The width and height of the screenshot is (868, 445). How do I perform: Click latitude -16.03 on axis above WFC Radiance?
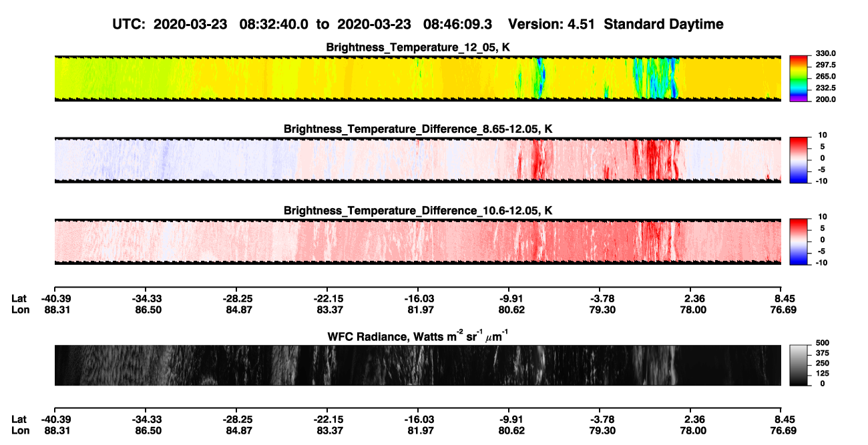(x=418, y=298)
